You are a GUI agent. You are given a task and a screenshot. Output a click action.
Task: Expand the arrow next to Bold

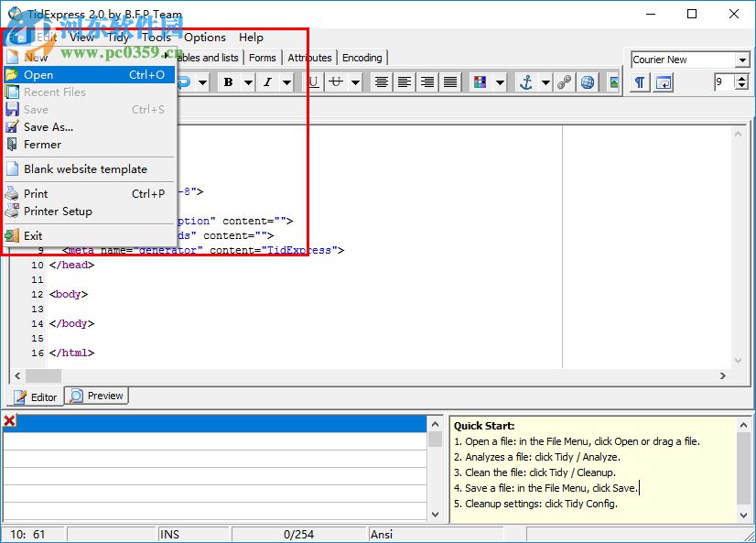tap(247, 82)
